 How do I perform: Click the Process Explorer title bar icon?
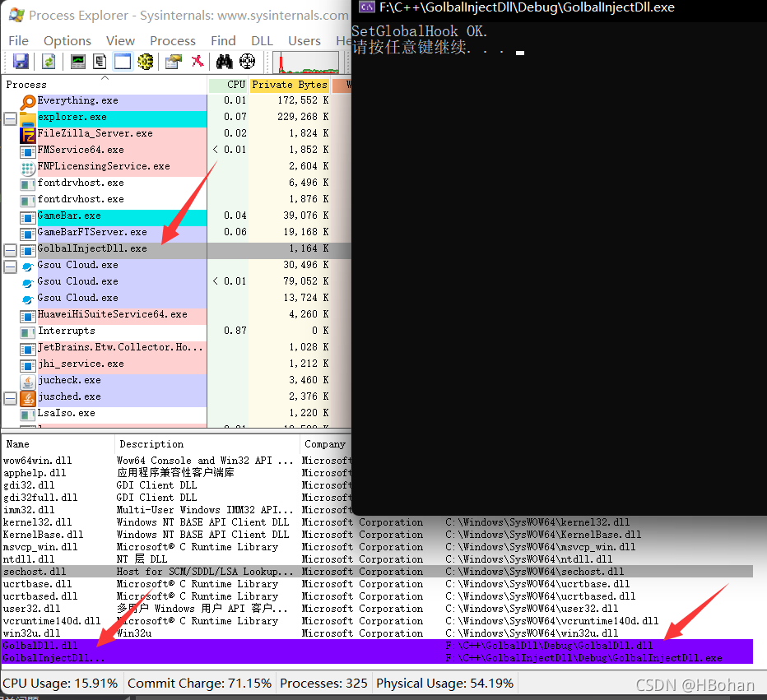pos(16,15)
